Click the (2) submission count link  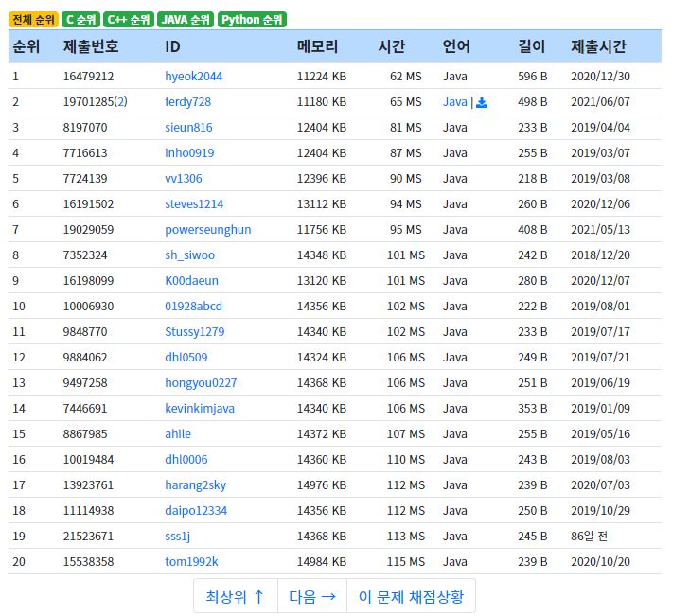[120, 102]
